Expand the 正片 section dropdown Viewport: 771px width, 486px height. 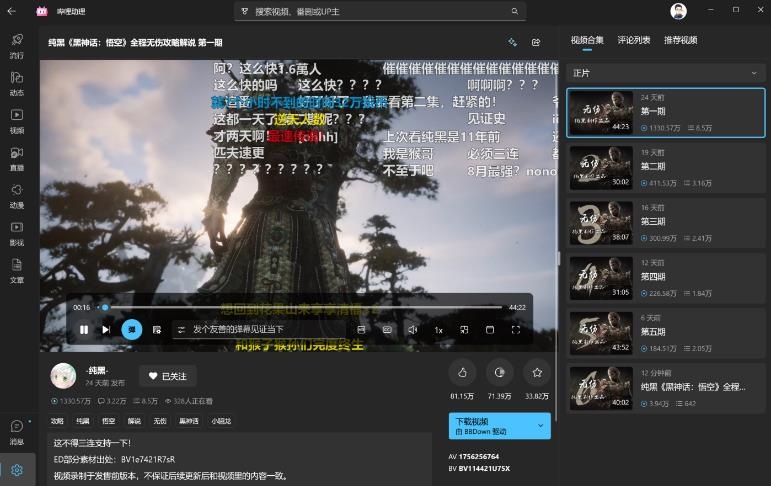click(665, 73)
